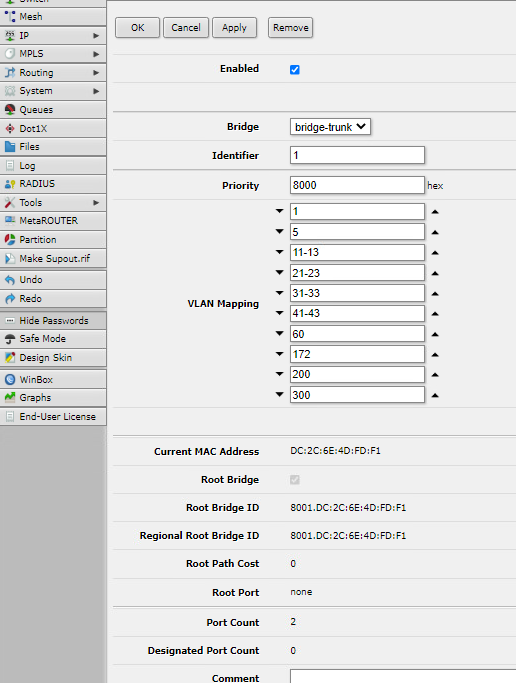Click the Routing icon in sidebar

10,72
